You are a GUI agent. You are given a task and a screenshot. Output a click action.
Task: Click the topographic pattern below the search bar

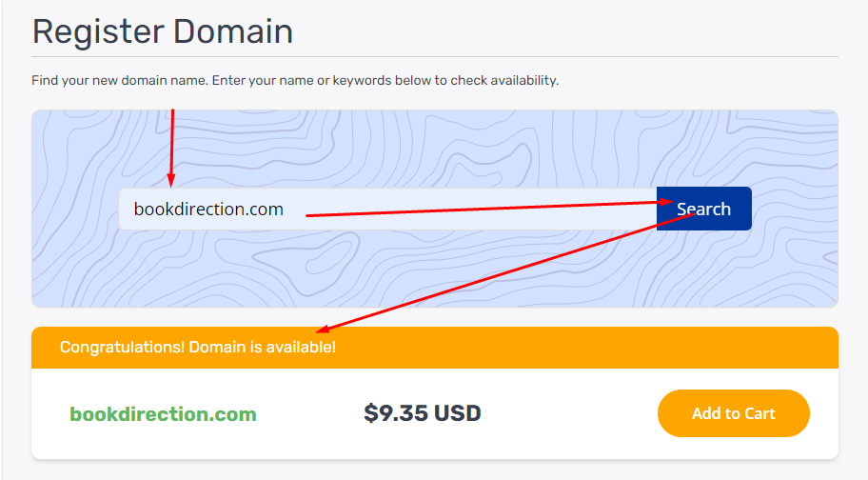coord(428,271)
